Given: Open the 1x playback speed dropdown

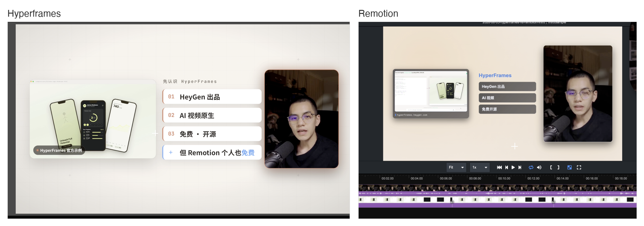Looking at the screenshot, I should tap(480, 167).
